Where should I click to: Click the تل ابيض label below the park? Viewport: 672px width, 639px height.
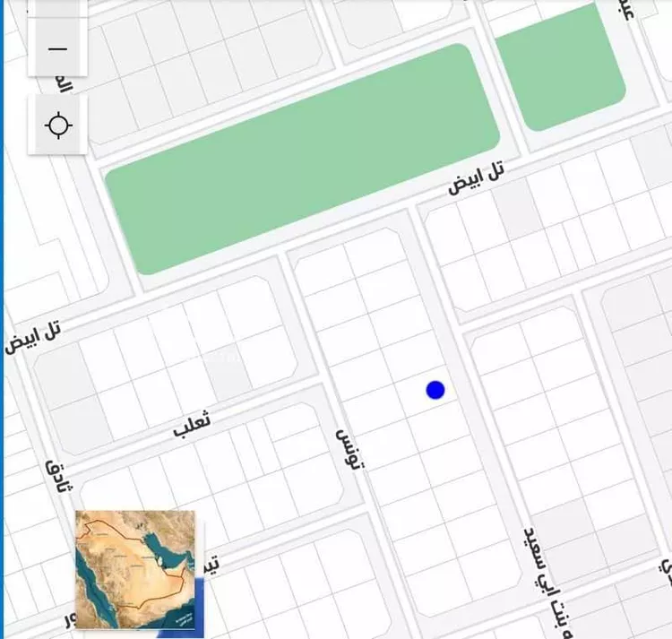tap(476, 177)
